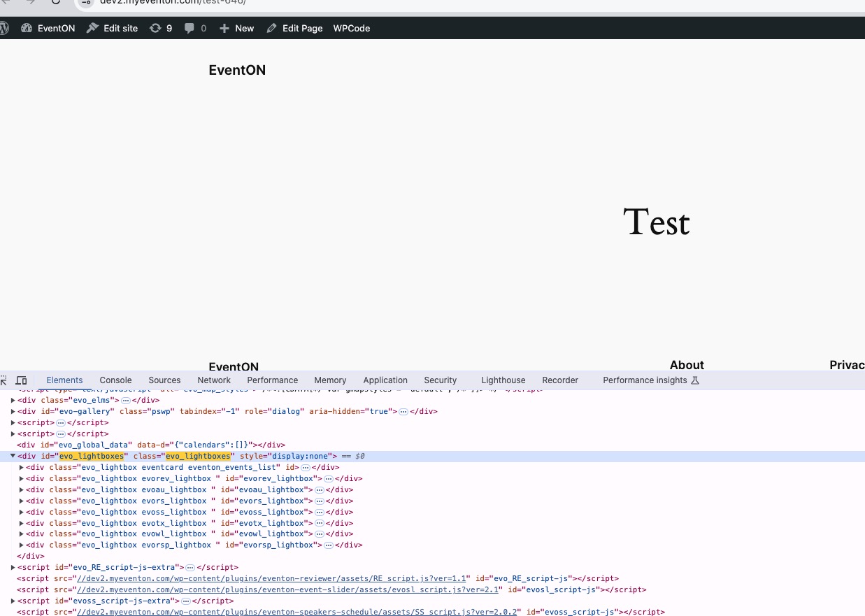Collapse the evo_lightboxes div node
The height and width of the screenshot is (616, 865).
pos(13,456)
